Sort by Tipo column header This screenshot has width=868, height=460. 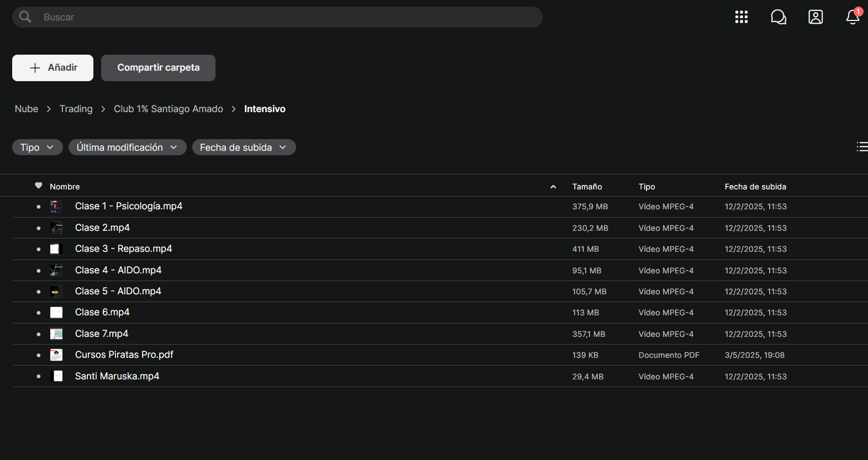(647, 187)
